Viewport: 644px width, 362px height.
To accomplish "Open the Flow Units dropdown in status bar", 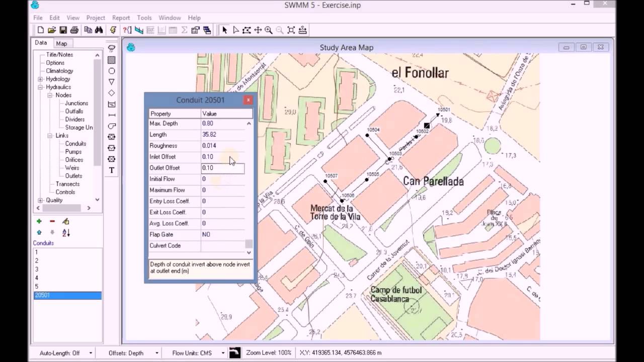I will pos(223,353).
